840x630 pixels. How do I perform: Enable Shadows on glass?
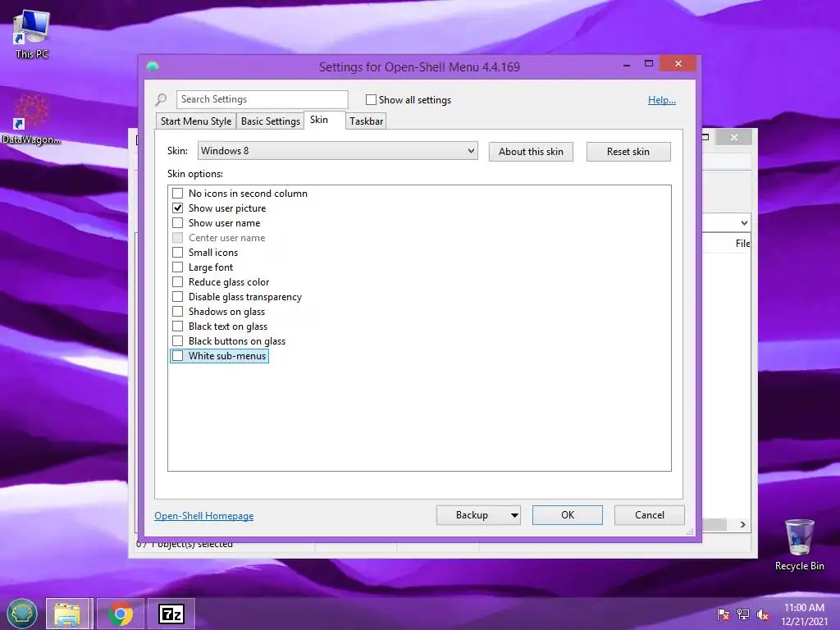pos(178,311)
